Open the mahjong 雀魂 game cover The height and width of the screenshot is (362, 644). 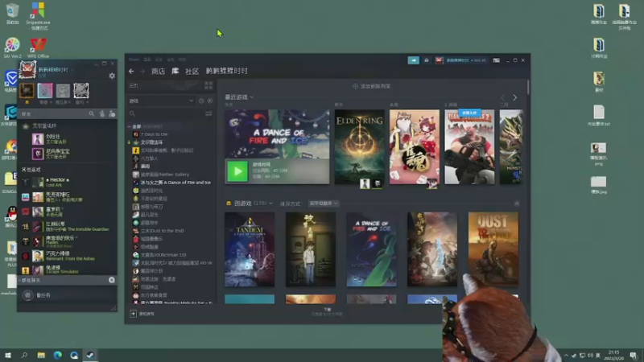tap(414, 146)
